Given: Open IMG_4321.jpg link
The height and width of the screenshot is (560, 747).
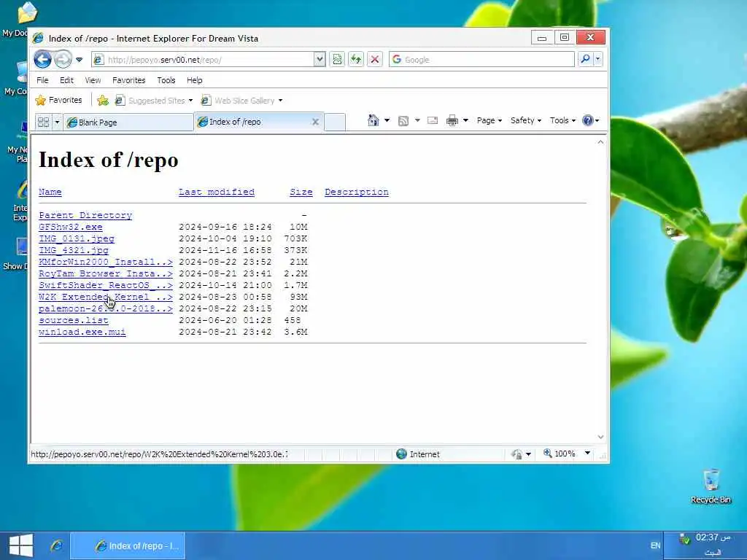Looking at the screenshot, I should tap(74, 251).
